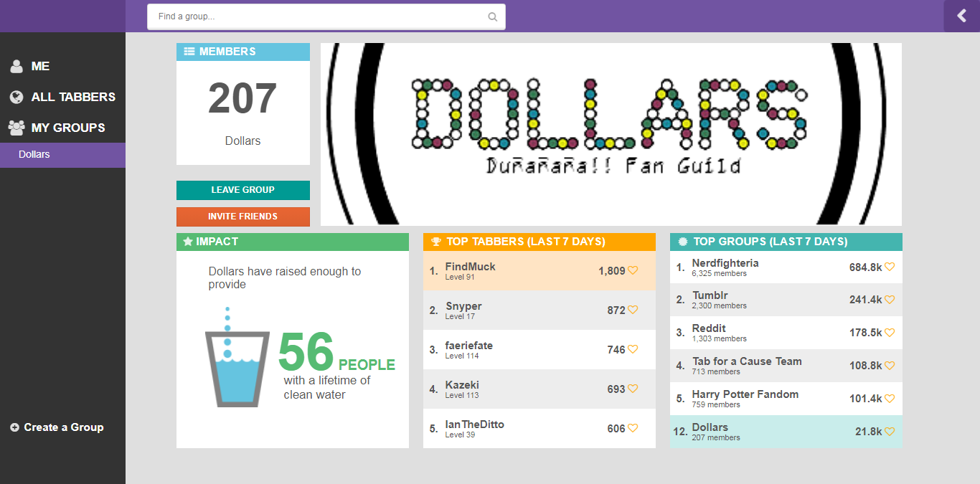The height and width of the screenshot is (484, 980).
Task: Click the 207 members count
Action: (x=242, y=99)
